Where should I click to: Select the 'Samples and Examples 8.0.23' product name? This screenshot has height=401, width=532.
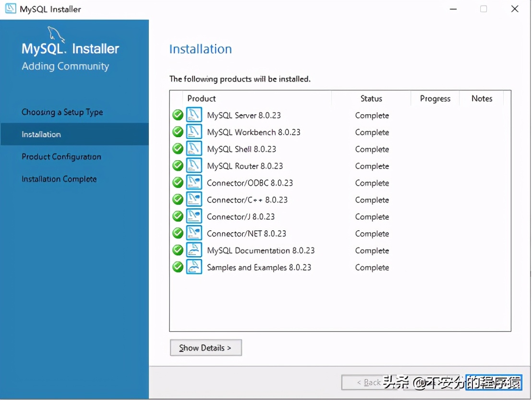(259, 268)
